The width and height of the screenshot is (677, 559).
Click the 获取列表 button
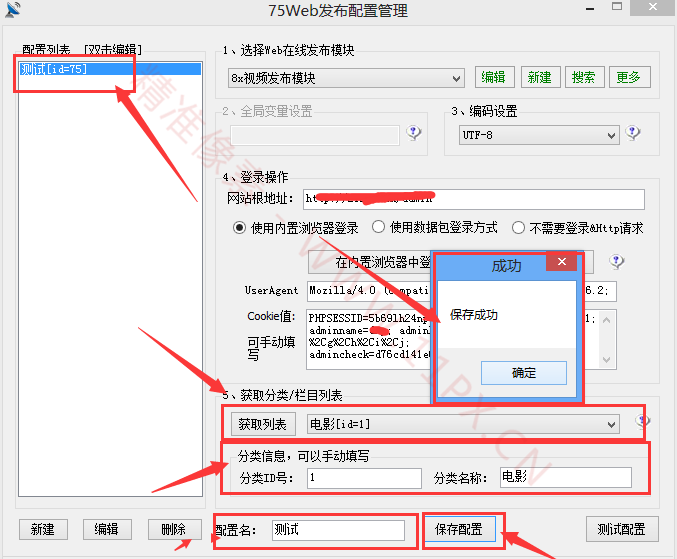coord(263,425)
